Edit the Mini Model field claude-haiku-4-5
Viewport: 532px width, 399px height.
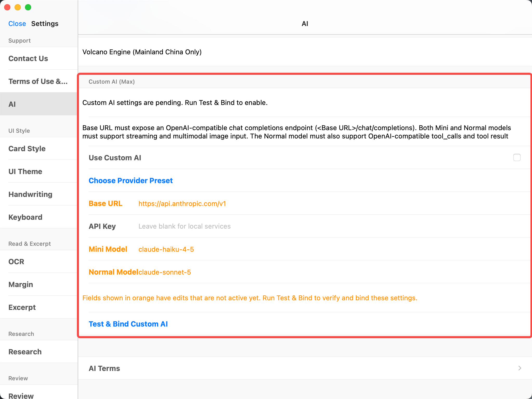pos(334,249)
